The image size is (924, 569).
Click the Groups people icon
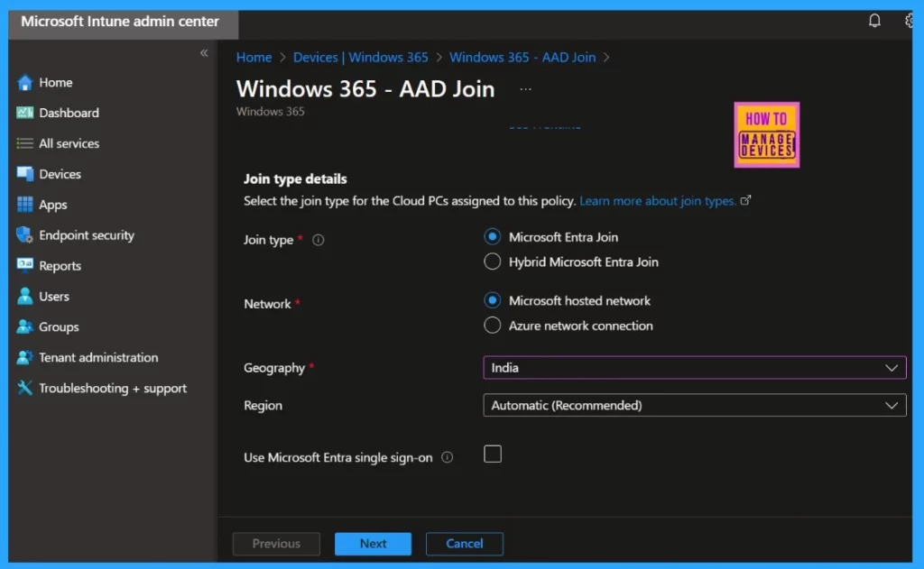[24, 327]
